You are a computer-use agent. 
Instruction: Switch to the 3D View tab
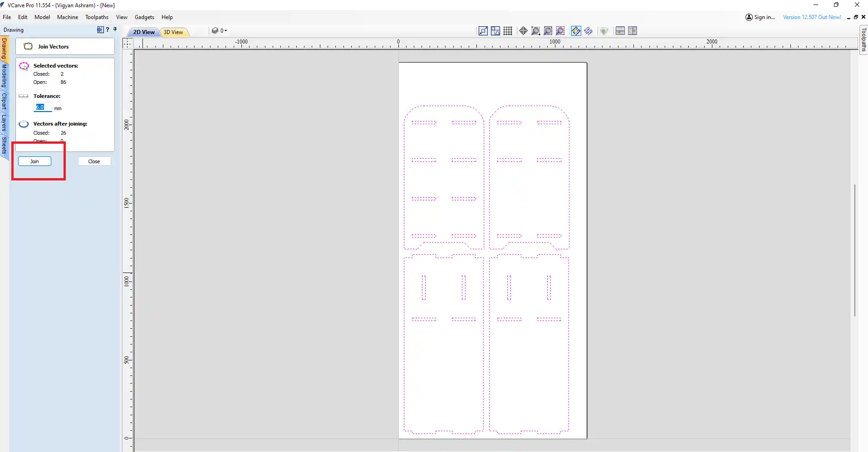click(x=174, y=32)
